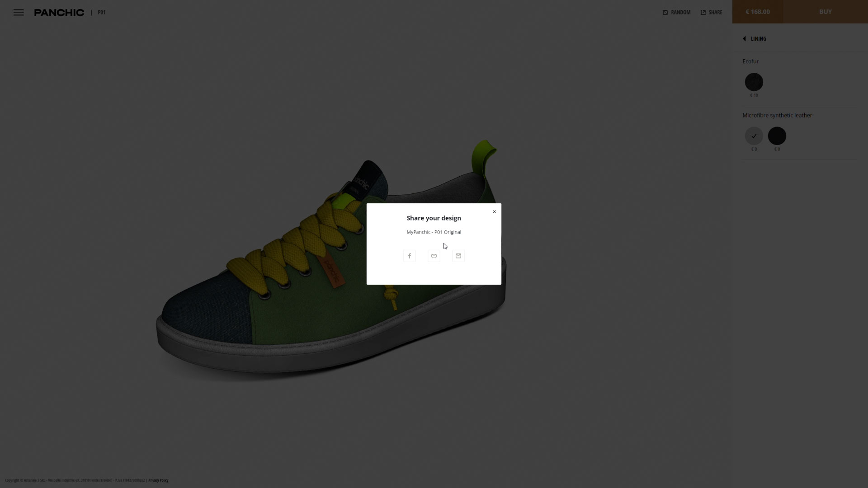Share design via email icon
The width and height of the screenshot is (868, 488).
[x=458, y=256]
